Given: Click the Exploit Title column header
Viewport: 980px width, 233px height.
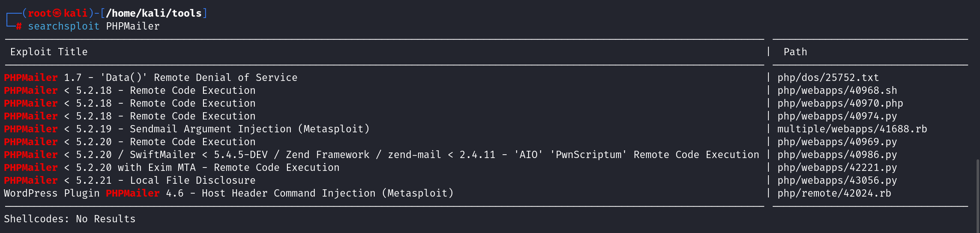Looking at the screenshot, I should (x=49, y=52).
